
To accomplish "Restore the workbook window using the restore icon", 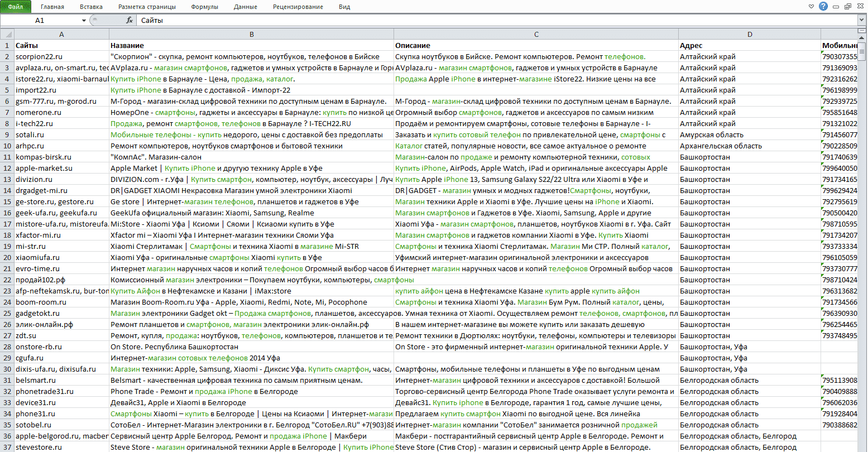I will click(848, 7).
